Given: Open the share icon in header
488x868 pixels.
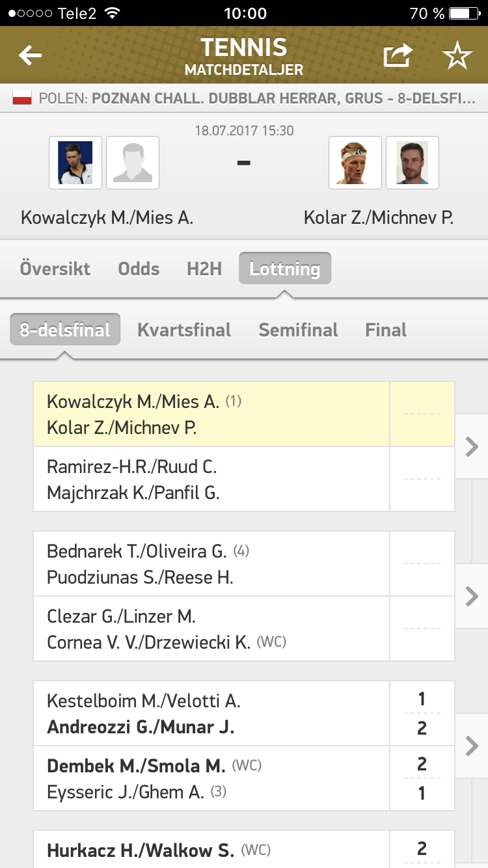Looking at the screenshot, I should coord(398,55).
